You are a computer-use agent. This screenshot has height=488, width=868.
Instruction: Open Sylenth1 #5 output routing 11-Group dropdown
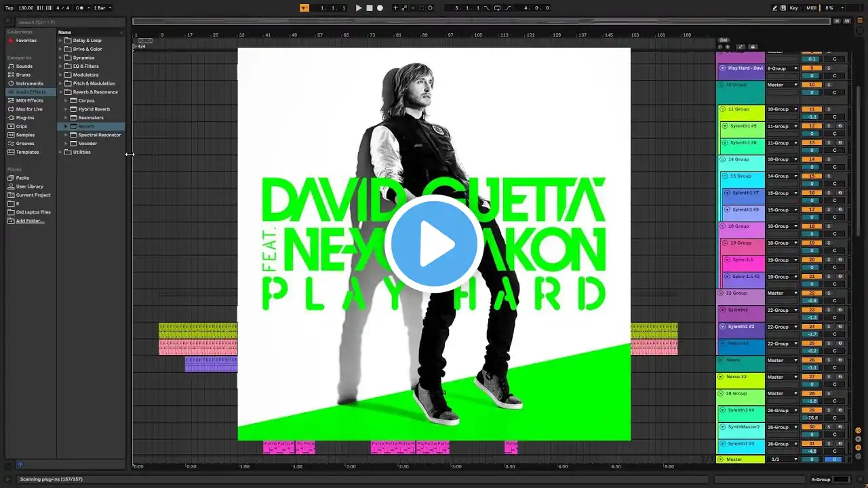783,126
